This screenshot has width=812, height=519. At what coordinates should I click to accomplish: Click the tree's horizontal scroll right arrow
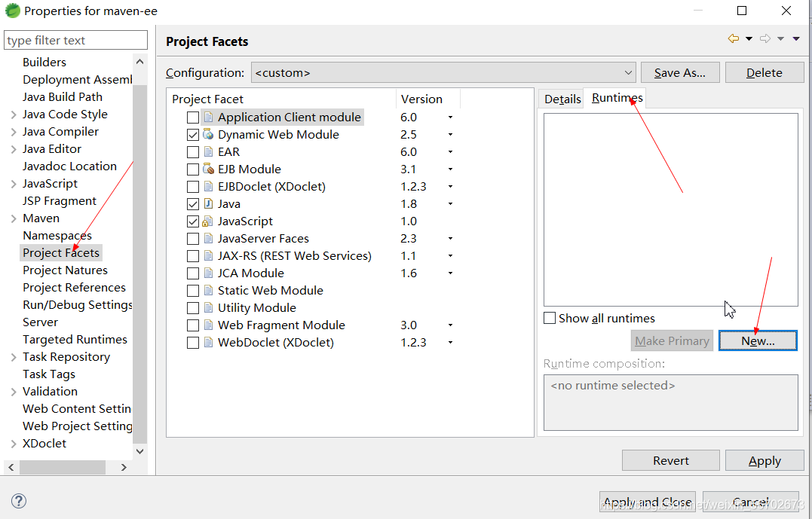coord(124,467)
